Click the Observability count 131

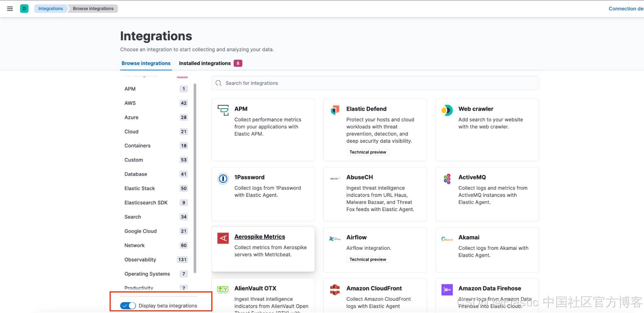coord(182,259)
